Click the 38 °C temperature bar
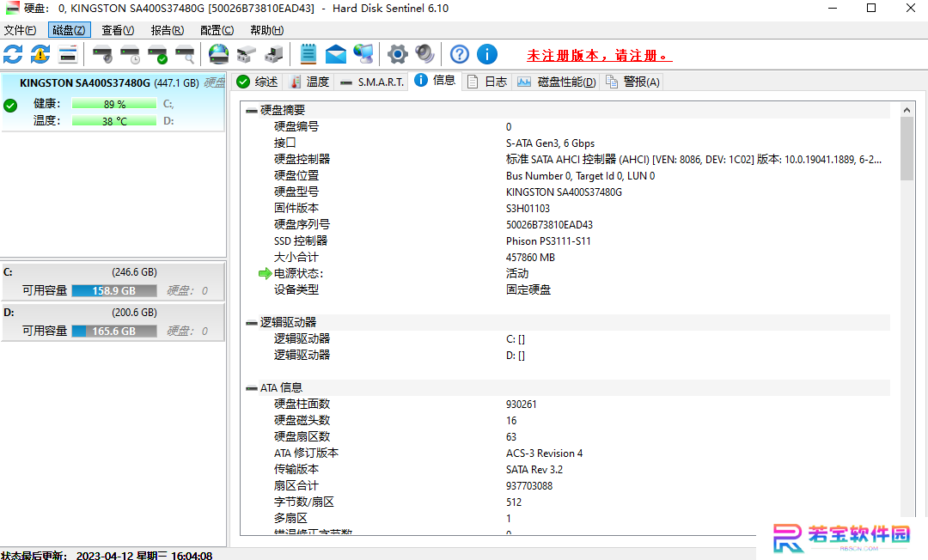Image resolution: width=928 pixels, height=560 pixels. coord(114,121)
